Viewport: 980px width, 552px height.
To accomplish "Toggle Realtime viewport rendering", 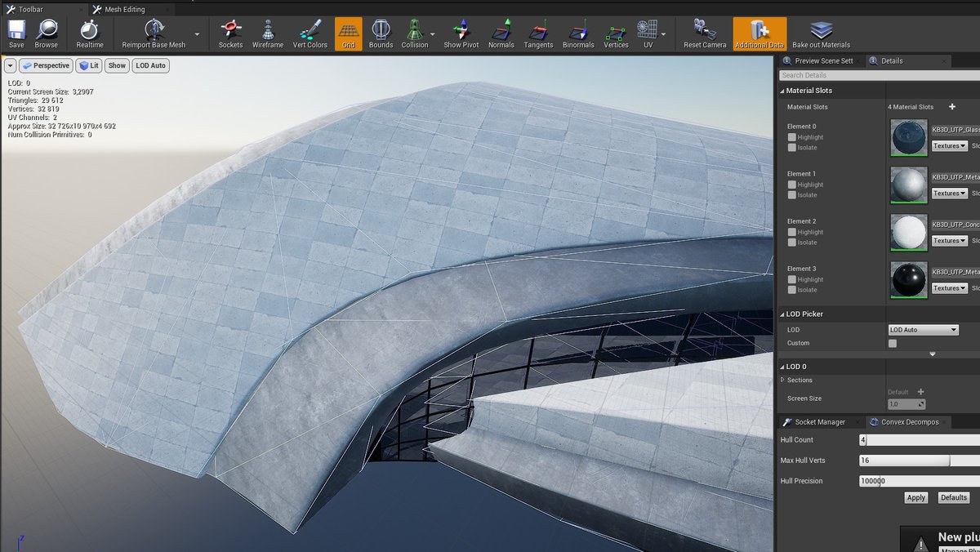I will [89, 33].
